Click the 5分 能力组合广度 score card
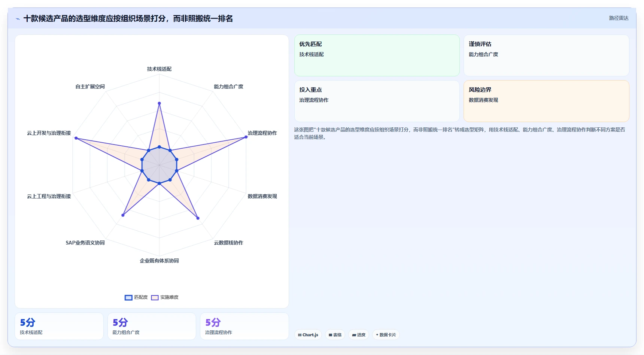 click(x=152, y=326)
